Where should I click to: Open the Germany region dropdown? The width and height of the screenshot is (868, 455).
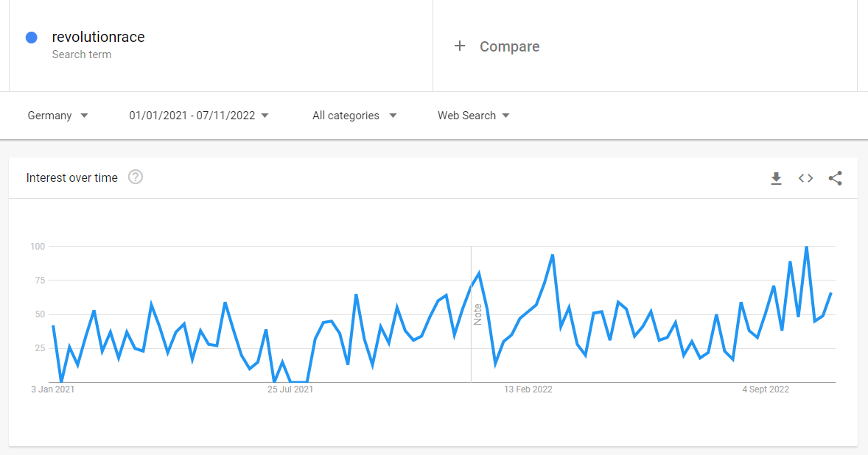click(x=58, y=116)
